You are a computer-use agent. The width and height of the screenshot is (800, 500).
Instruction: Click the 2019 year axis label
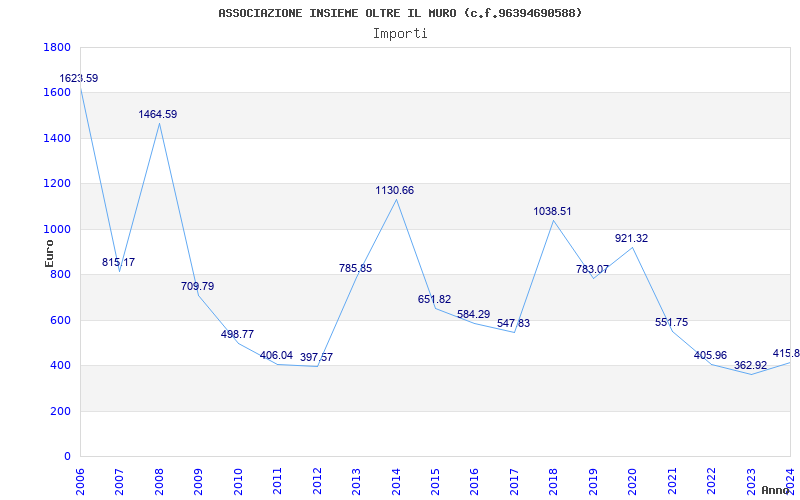point(593,480)
